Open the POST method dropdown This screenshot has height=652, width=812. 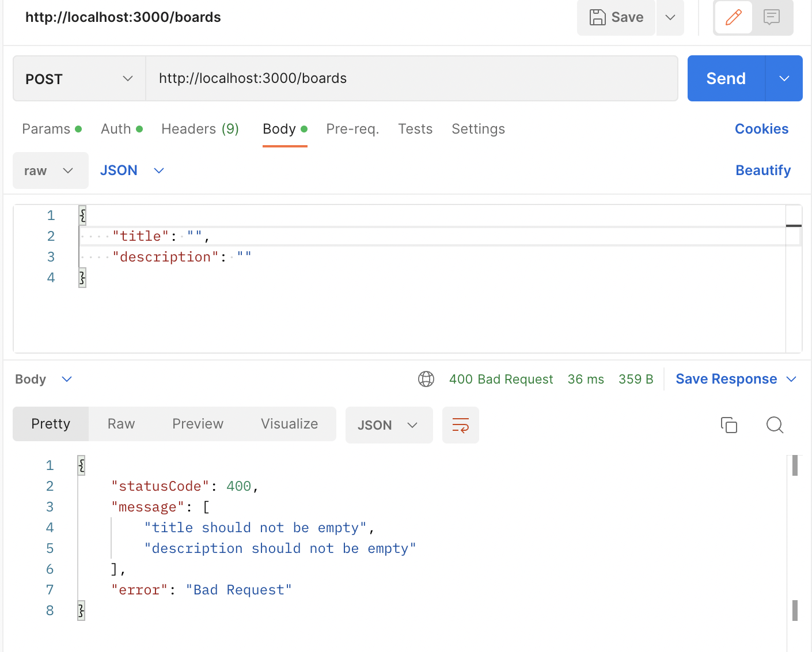coord(79,78)
